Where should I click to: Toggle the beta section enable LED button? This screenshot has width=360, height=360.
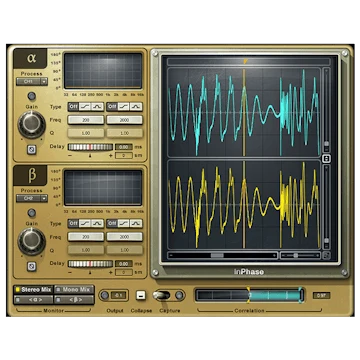[x=32, y=213]
